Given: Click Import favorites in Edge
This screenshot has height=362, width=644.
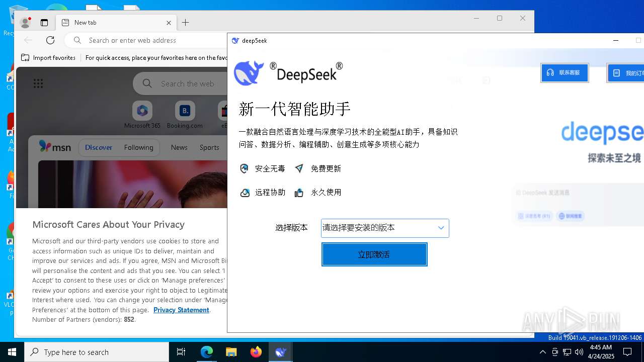Looking at the screenshot, I should [x=48, y=58].
